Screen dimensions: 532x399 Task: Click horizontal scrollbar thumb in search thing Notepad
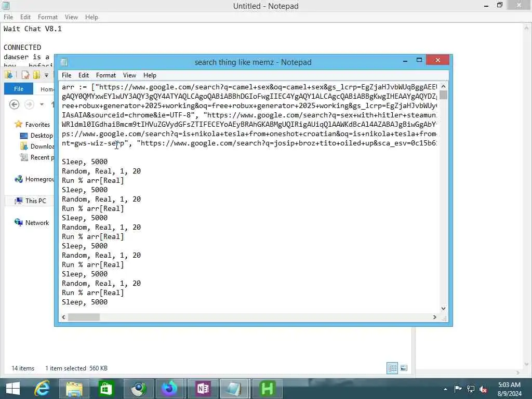tap(84, 317)
